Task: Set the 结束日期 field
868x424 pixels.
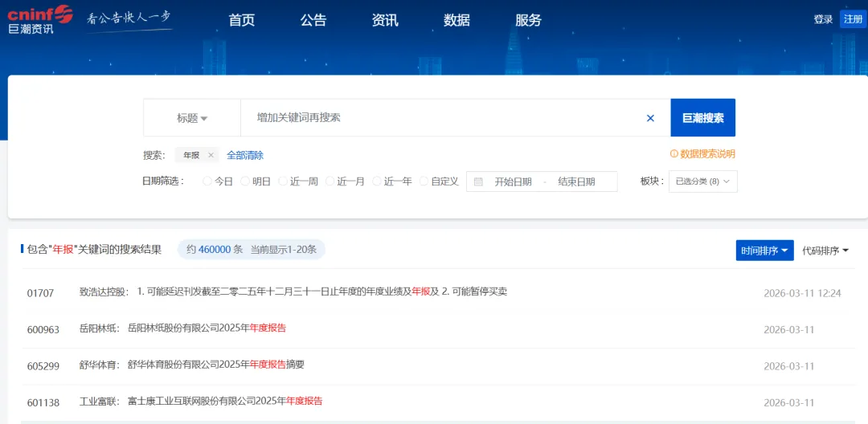Action: 576,181
